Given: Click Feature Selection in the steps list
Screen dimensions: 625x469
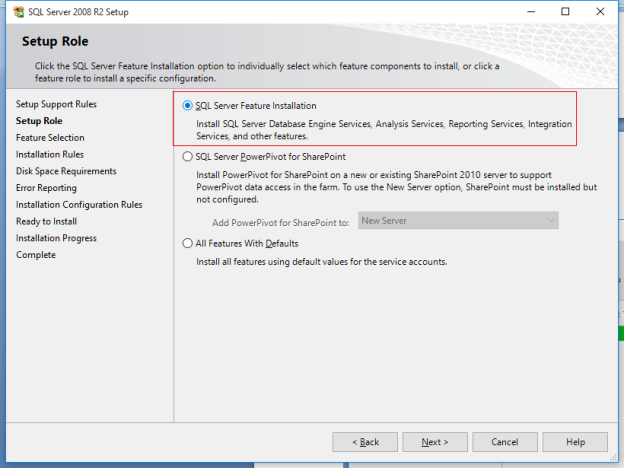Looking at the screenshot, I should point(50,138).
